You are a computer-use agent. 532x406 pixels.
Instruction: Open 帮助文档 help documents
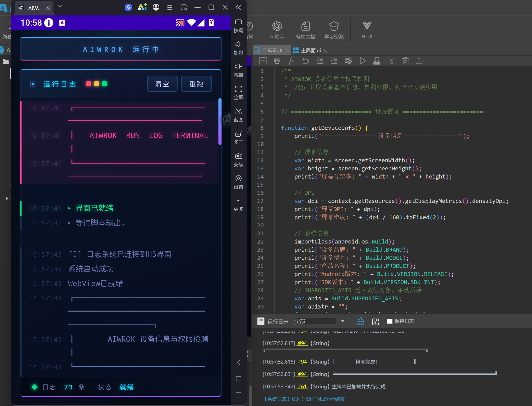tap(305, 30)
